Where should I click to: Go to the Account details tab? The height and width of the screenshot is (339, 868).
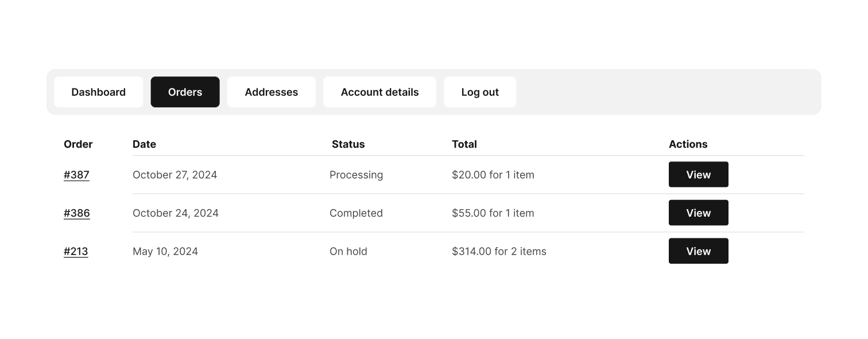pos(379,92)
